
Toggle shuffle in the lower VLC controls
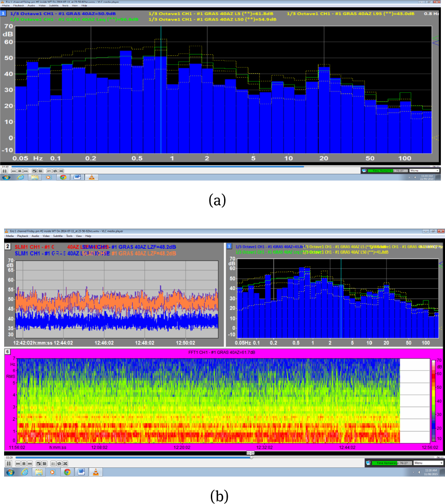(x=65, y=463)
